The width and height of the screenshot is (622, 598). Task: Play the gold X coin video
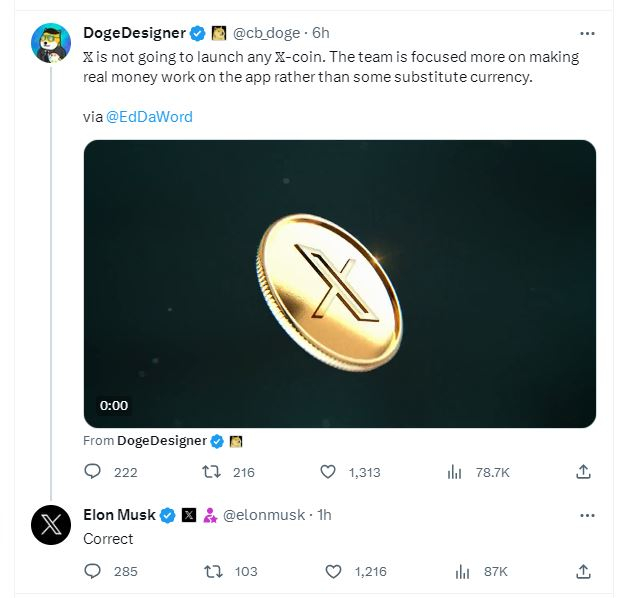point(339,283)
